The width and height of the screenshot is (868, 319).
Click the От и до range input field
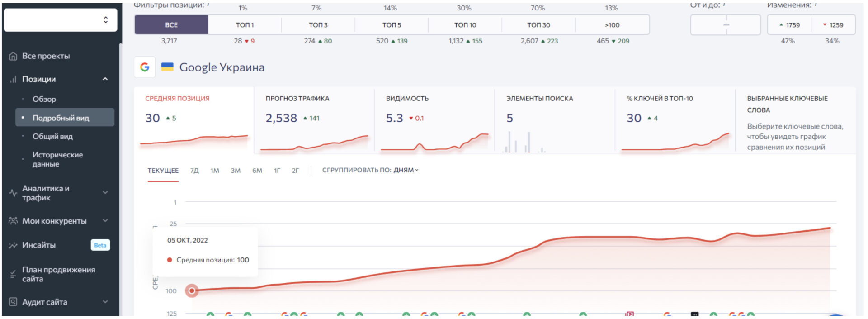tap(726, 25)
